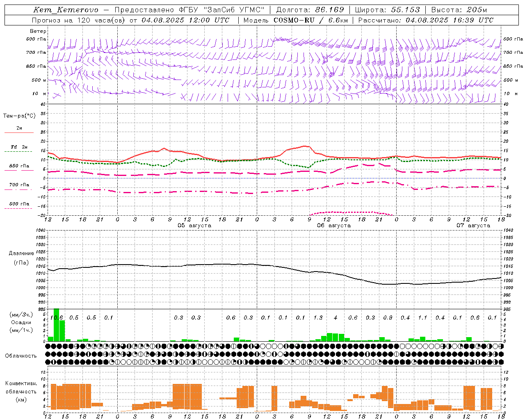Click the 500 м wind level label on left

(39, 80)
